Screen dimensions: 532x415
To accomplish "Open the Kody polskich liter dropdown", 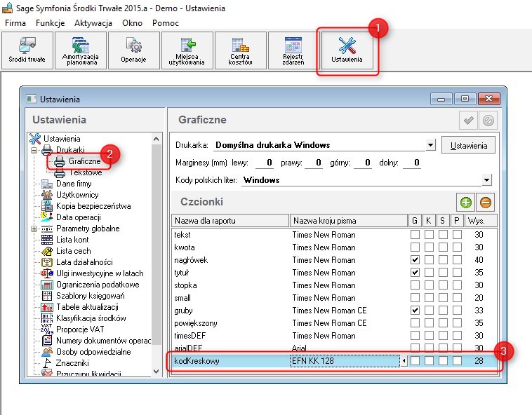I will pos(486,180).
